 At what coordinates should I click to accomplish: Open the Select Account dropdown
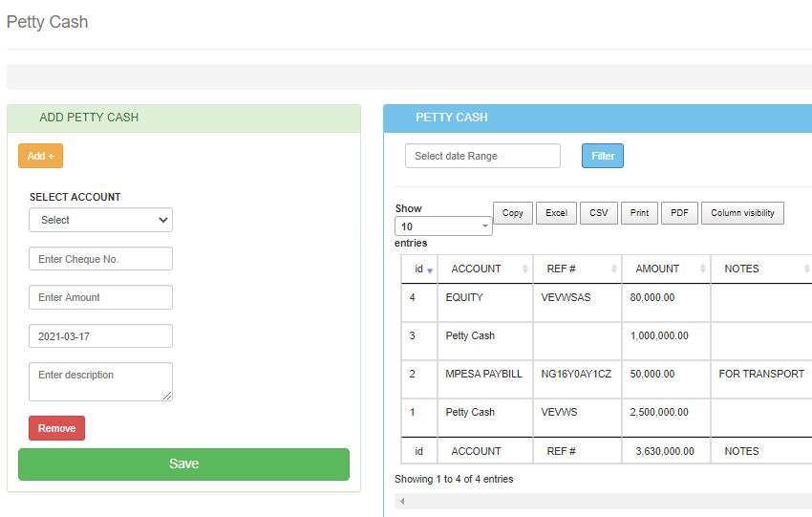100,220
